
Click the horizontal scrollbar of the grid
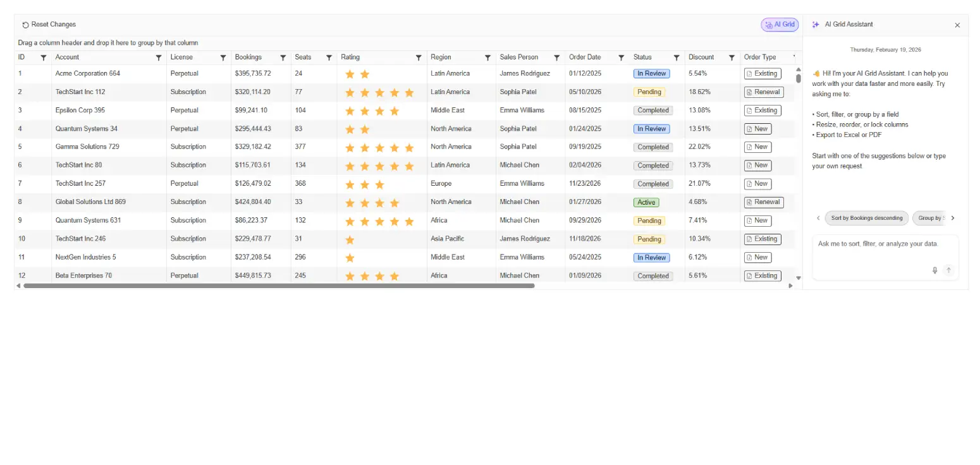pos(278,286)
